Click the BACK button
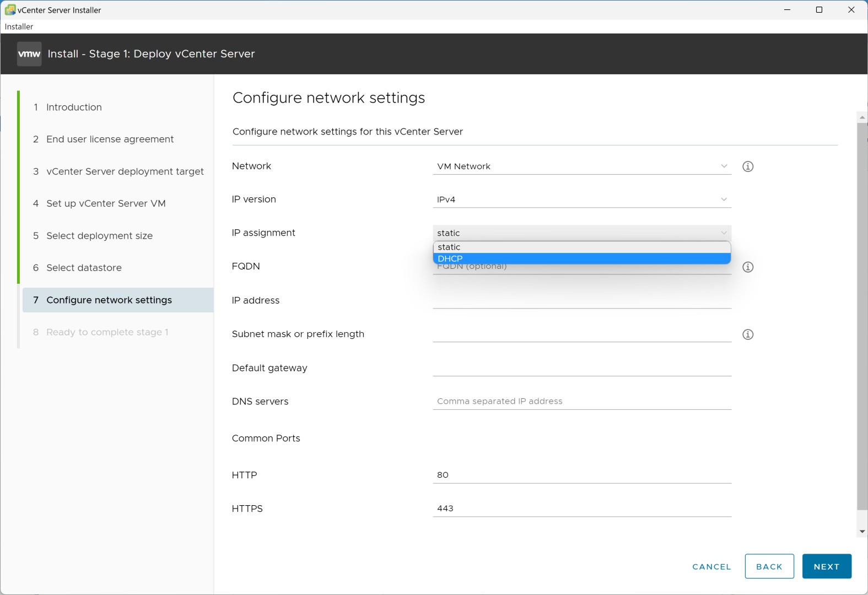The width and height of the screenshot is (868, 595). (x=769, y=566)
